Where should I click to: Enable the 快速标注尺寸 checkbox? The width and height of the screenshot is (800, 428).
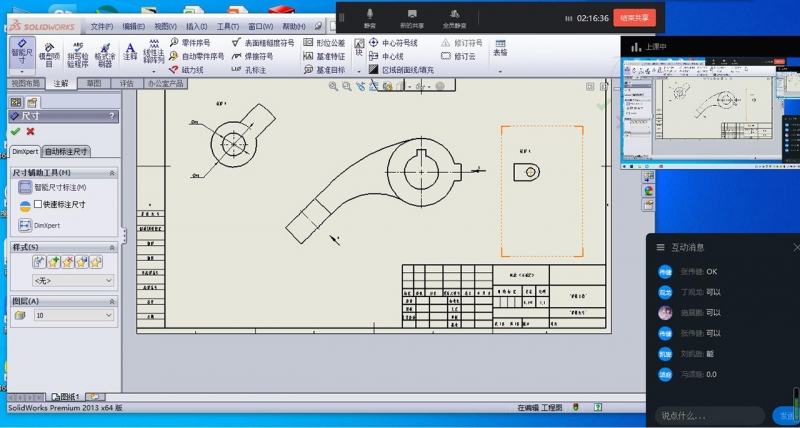tap(38, 204)
